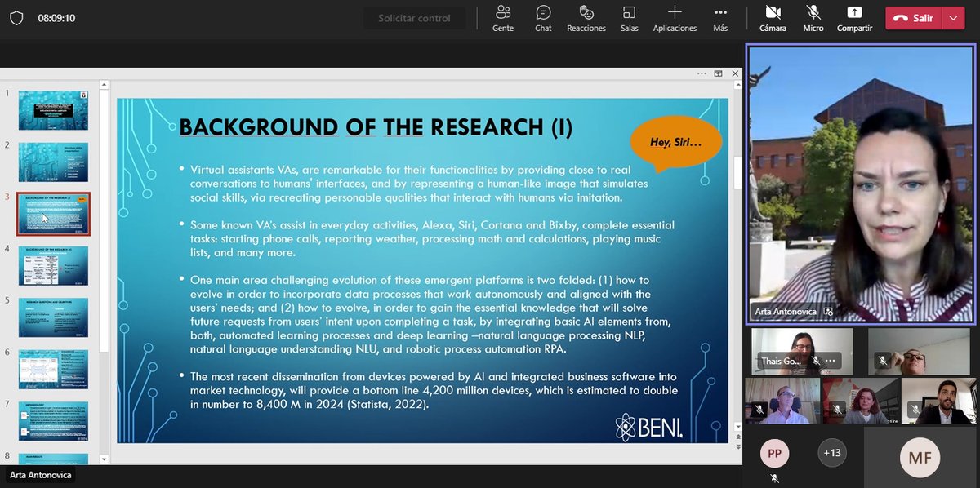The width and height of the screenshot is (980, 488).
Task: Click the mute indicator on the bottom-right male participant
Action: (915, 409)
